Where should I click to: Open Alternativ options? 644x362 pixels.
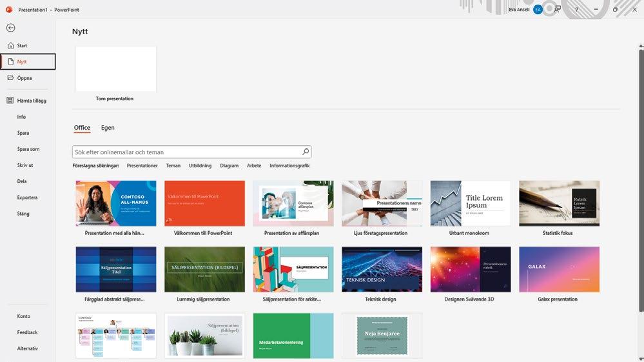(28, 348)
